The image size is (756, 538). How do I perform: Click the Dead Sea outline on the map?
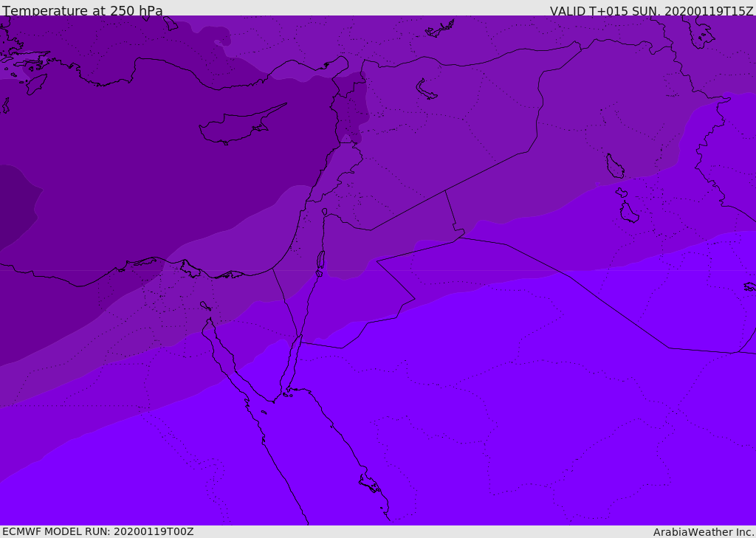click(320, 262)
